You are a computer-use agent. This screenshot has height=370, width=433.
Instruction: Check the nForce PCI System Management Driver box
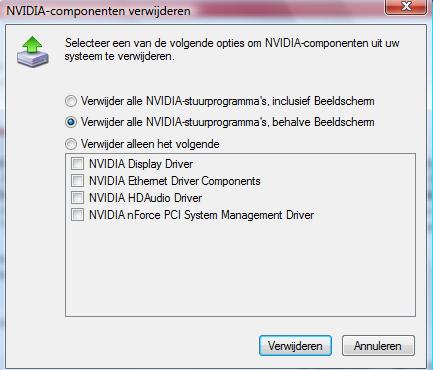point(77,215)
